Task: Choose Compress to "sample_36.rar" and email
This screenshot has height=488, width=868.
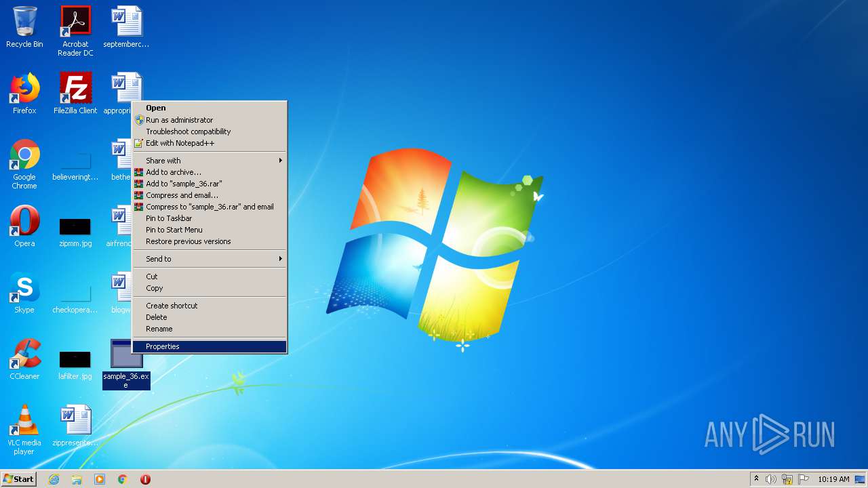Action: point(210,207)
